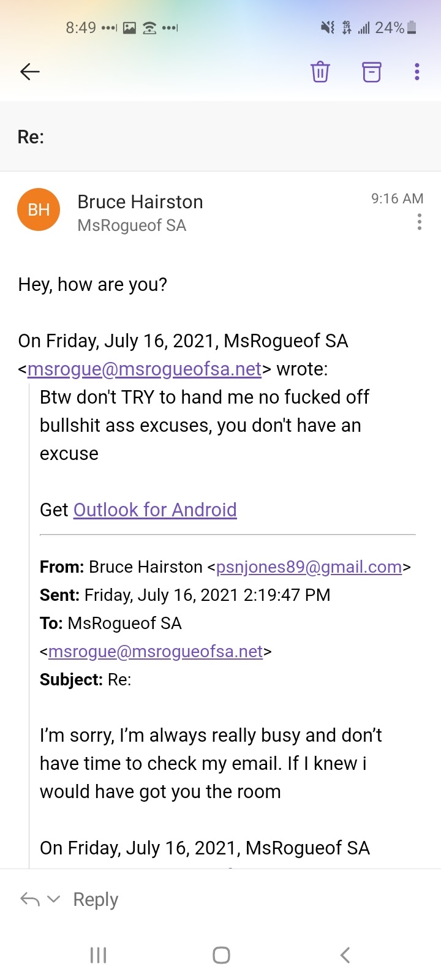Viewport: 441px width, 980px height.
Task: Tap the psnjones89@gmail.com email link
Action: tap(309, 567)
